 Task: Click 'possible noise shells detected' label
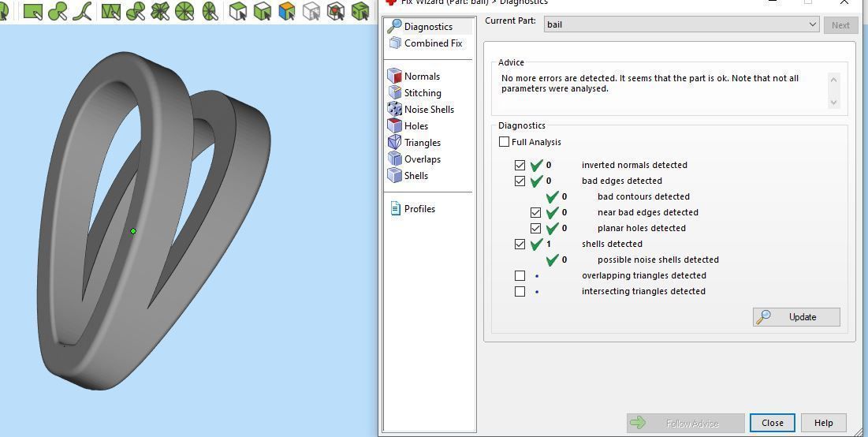coord(658,260)
